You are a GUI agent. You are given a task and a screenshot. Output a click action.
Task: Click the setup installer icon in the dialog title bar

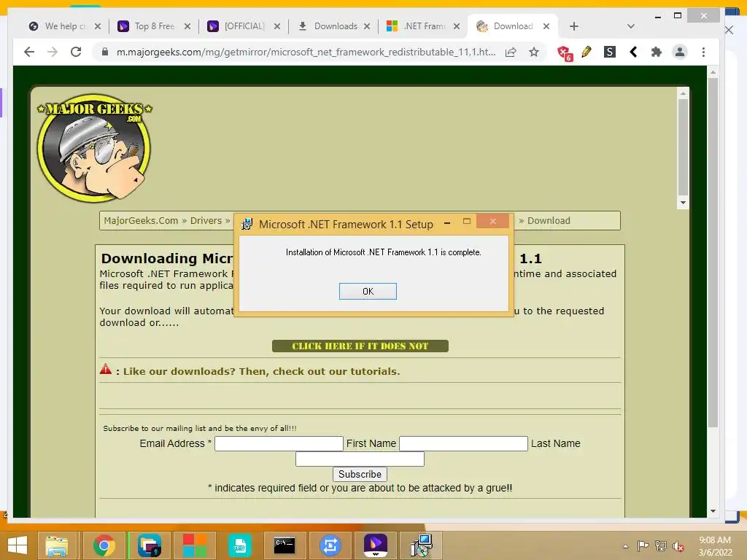coord(247,224)
